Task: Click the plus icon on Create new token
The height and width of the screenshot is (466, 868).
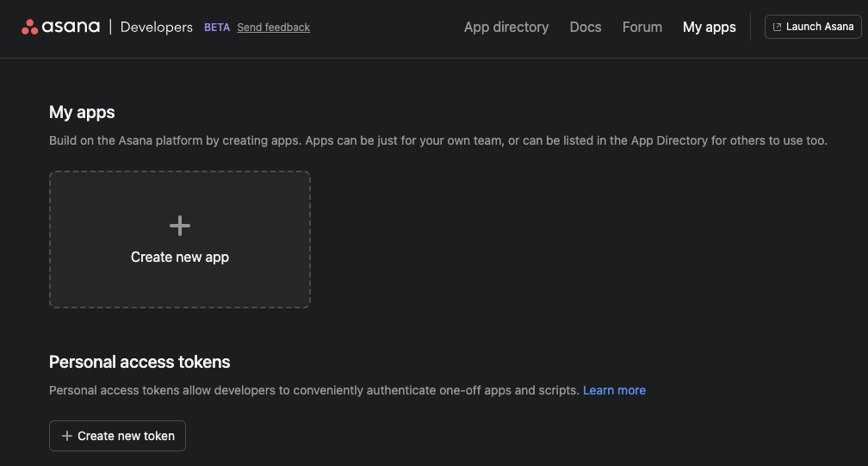Action: pos(67,436)
